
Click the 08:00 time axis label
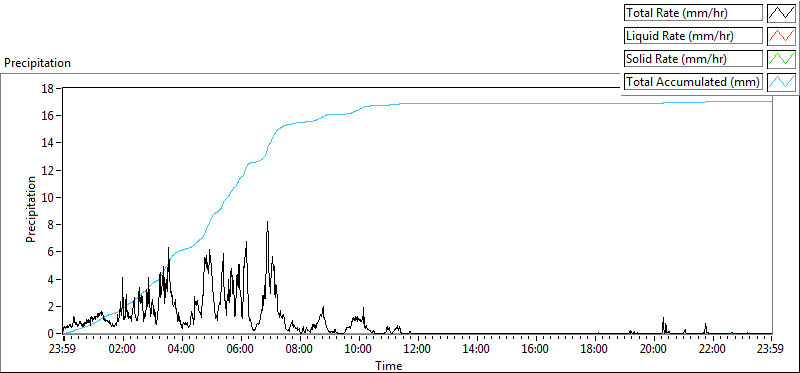coord(300,350)
